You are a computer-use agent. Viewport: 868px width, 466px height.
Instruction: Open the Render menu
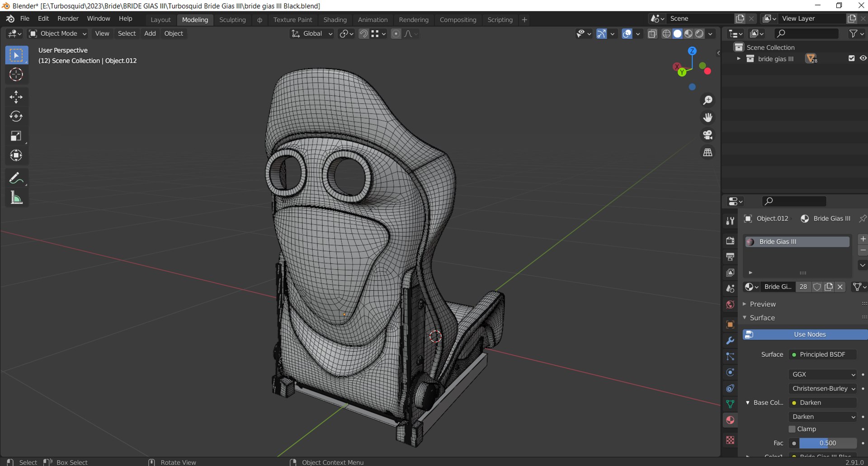[68, 19]
